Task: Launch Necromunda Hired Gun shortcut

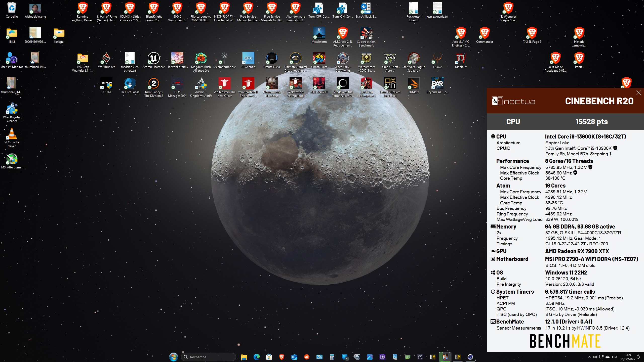Action: [x=272, y=87]
